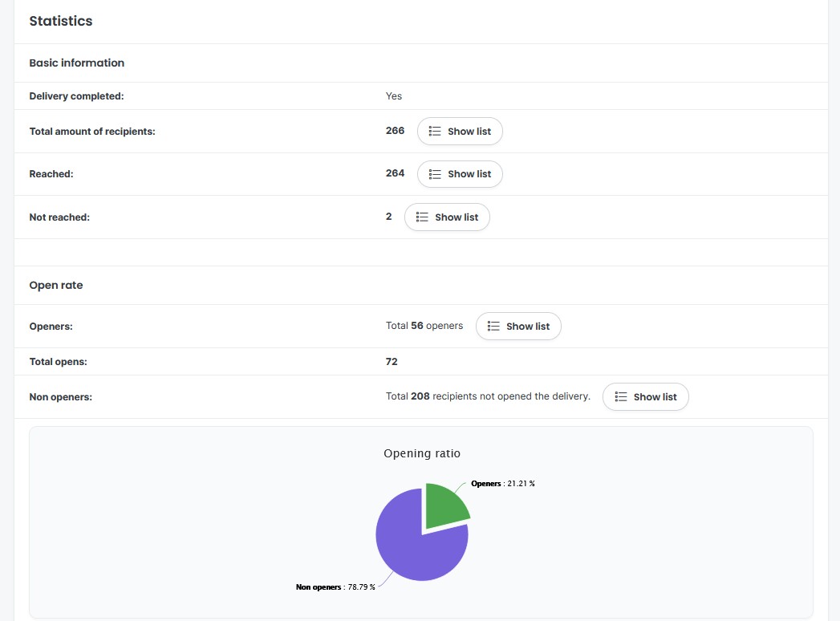Click the '72' total opens value
Viewport: 840px width, 621px height.
[392, 362]
